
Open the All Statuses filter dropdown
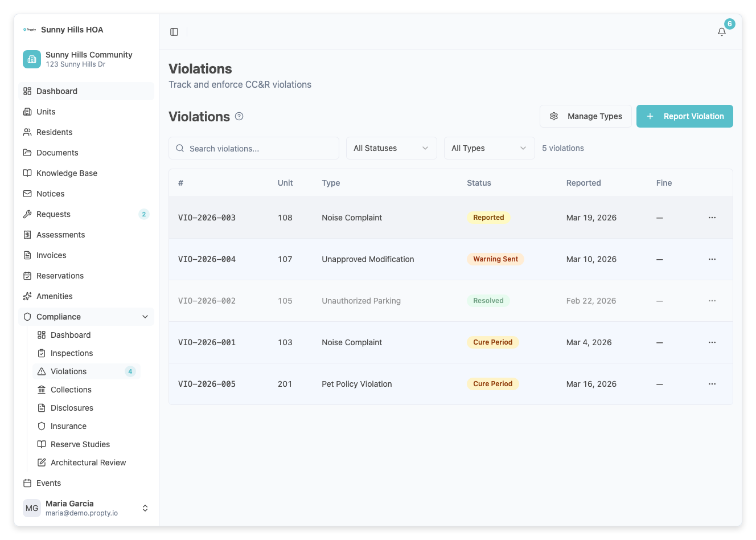[391, 148]
